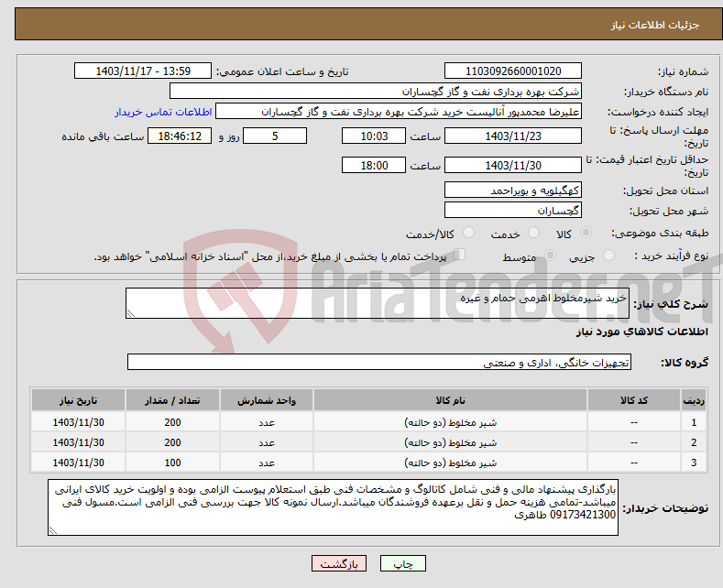Screen dimensions: 723x588
Task: Click the ردیف column header
Action: point(694,400)
